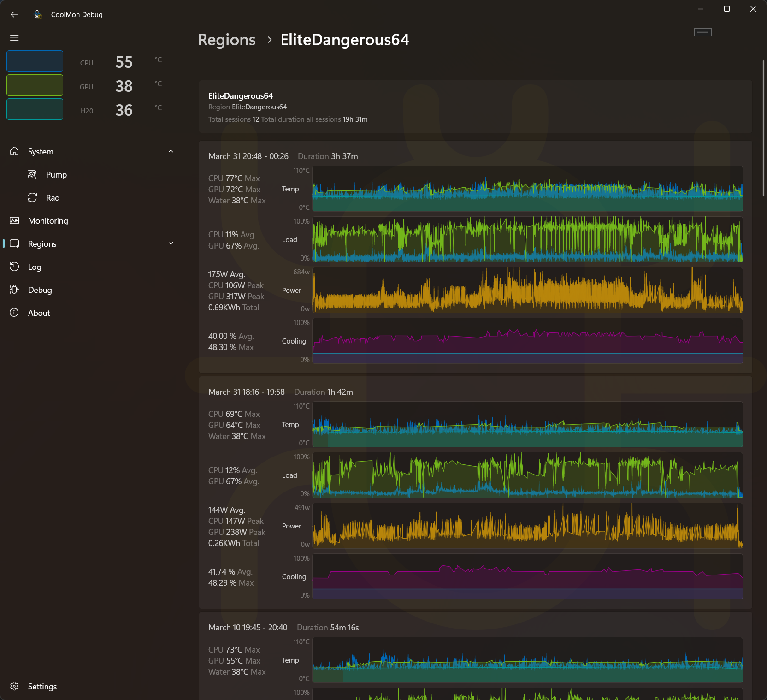Click the green GPU color swatch
The image size is (767, 700).
point(35,85)
